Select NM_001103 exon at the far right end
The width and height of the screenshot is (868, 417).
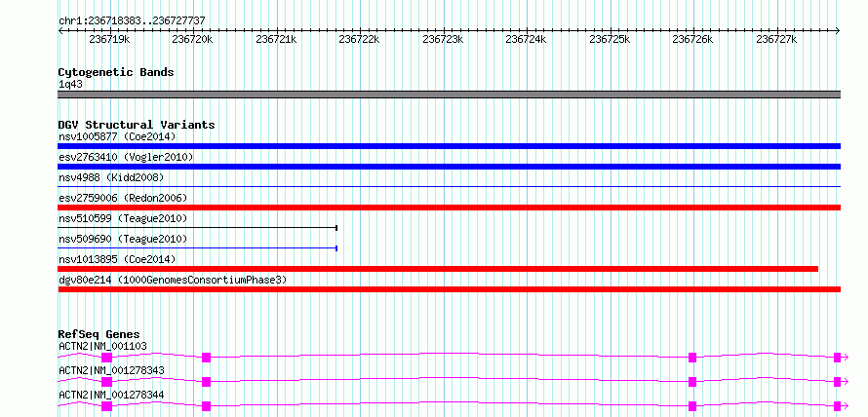838,358
